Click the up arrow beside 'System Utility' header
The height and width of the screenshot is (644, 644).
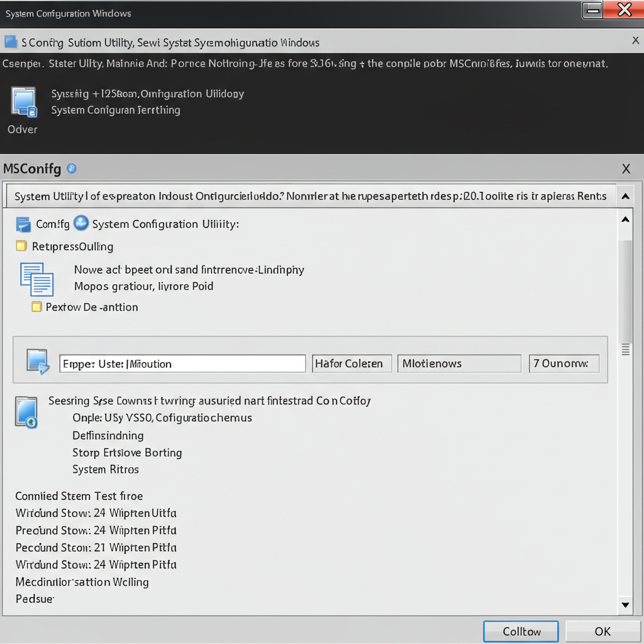click(x=626, y=196)
